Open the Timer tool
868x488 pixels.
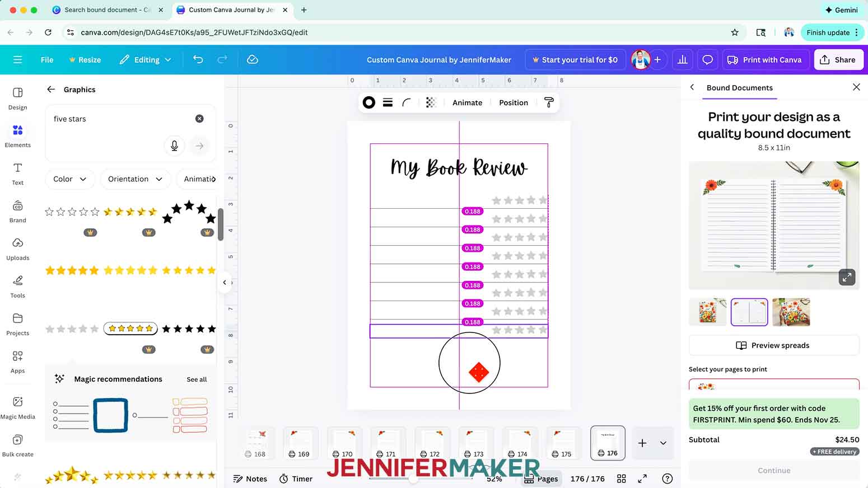pos(296,478)
